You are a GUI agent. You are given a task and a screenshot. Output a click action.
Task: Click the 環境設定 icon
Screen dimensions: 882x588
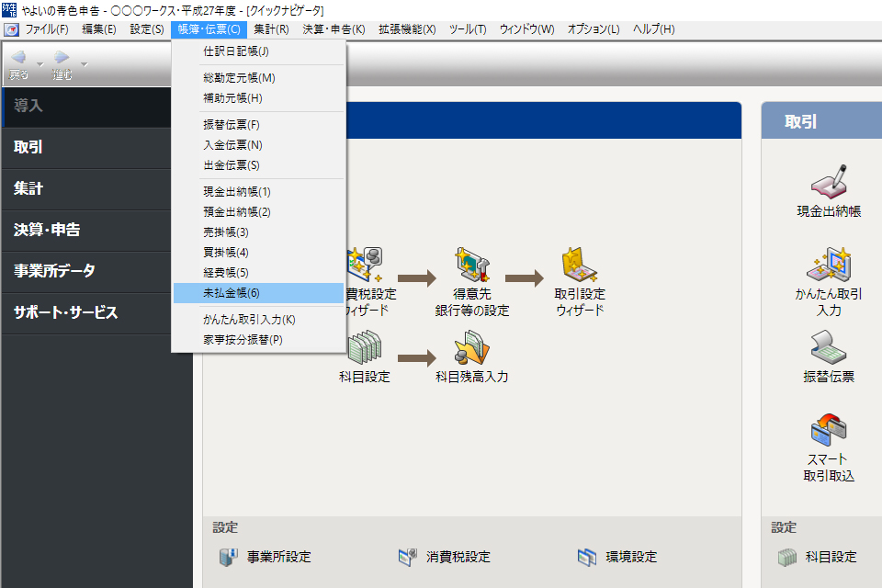587,557
